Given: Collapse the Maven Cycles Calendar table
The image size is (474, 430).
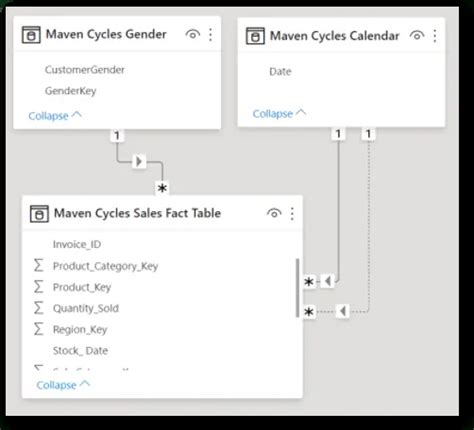Looking at the screenshot, I should pyautogui.click(x=279, y=114).
